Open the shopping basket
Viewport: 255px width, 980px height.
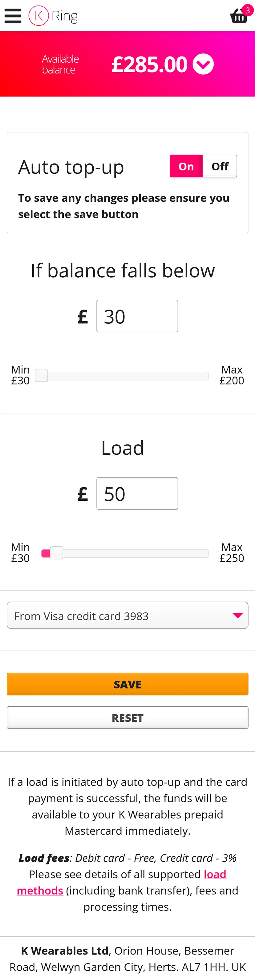coord(238,16)
